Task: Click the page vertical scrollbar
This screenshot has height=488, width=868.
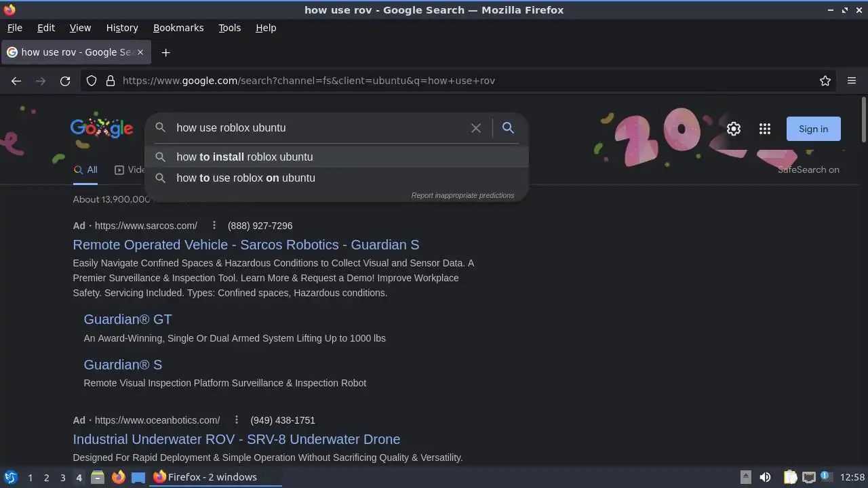Action: [863, 119]
